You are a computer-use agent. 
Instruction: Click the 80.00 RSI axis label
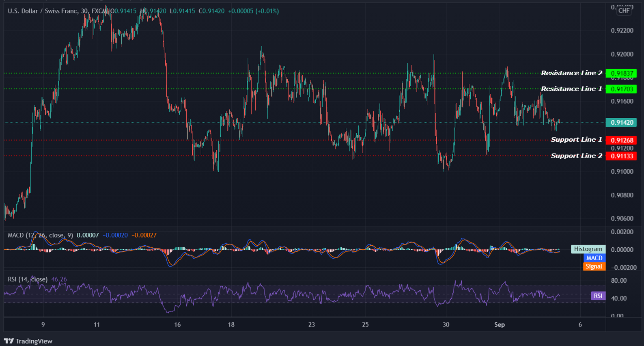(619, 281)
